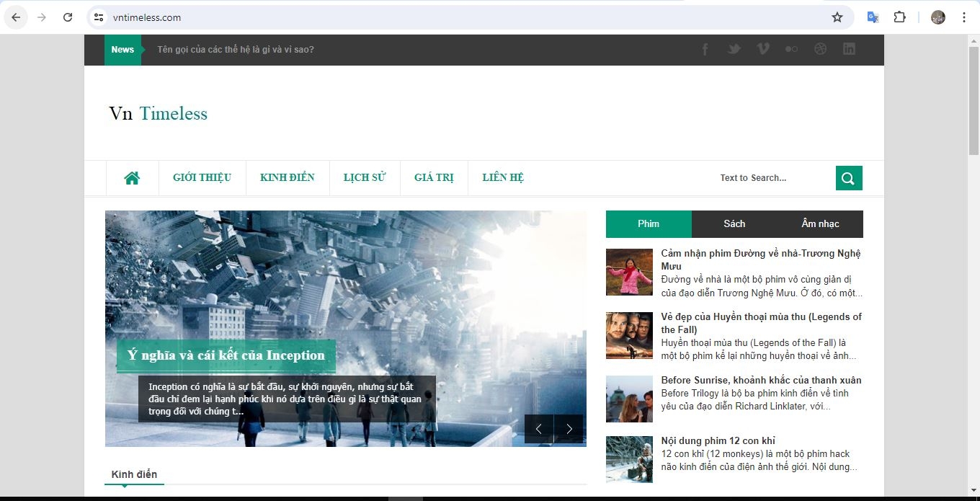Open the GIỚI THIỆU menu item
980x501 pixels.
click(x=202, y=178)
